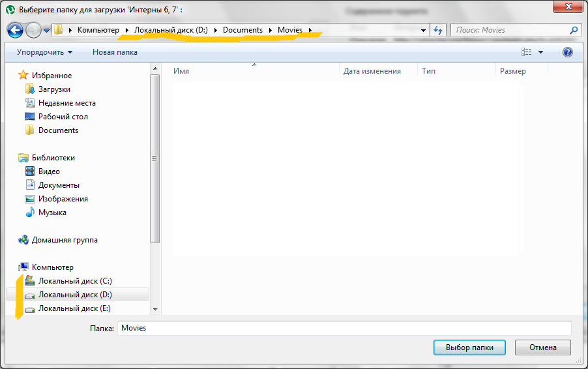The height and width of the screenshot is (369, 588).
Task: Open help with the blue question icon
Action: (x=568, y=52)
